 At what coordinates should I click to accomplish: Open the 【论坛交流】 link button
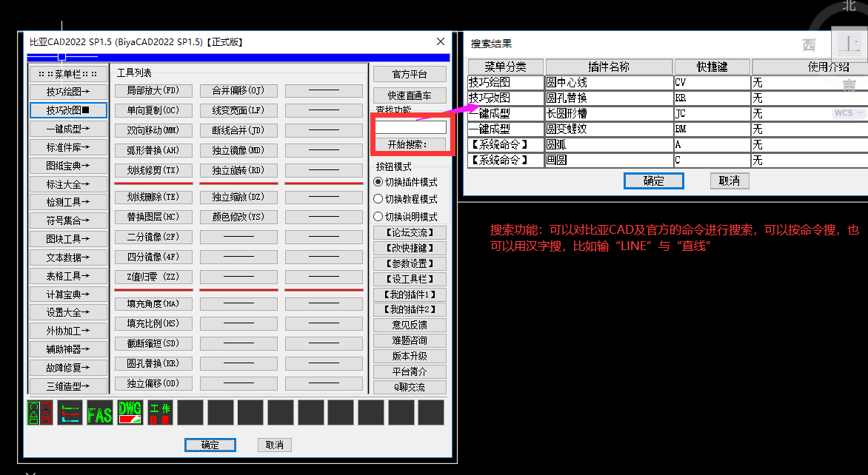[x=410, y=232]
